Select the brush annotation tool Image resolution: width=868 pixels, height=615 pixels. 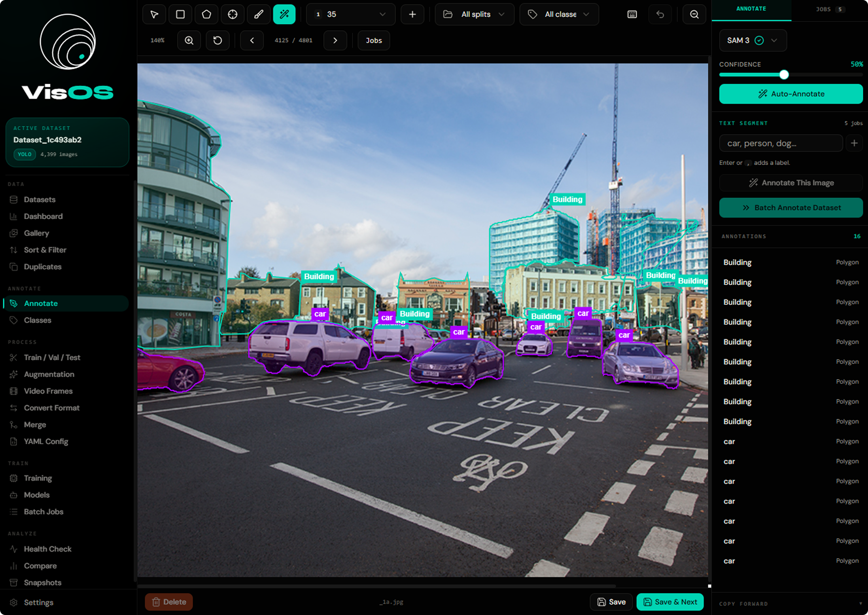259,14
